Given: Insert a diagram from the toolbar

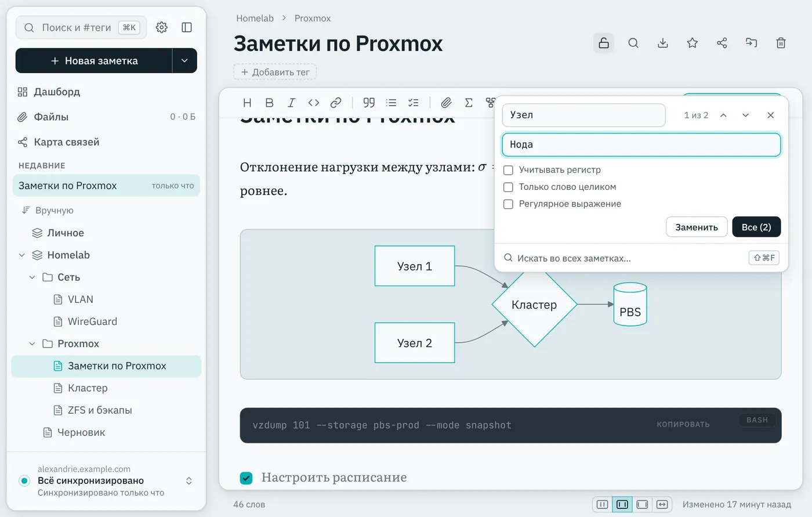Looking at the screenshot, I should [490, 103].
